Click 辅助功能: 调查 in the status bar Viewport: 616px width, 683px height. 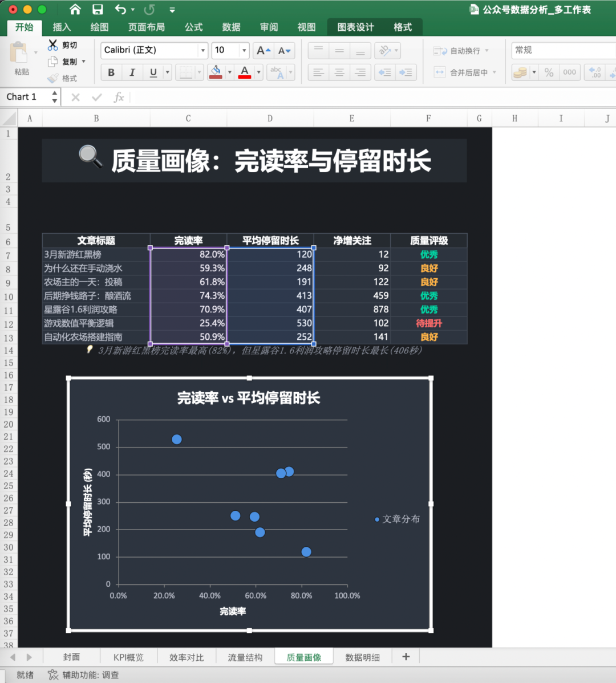83,674
